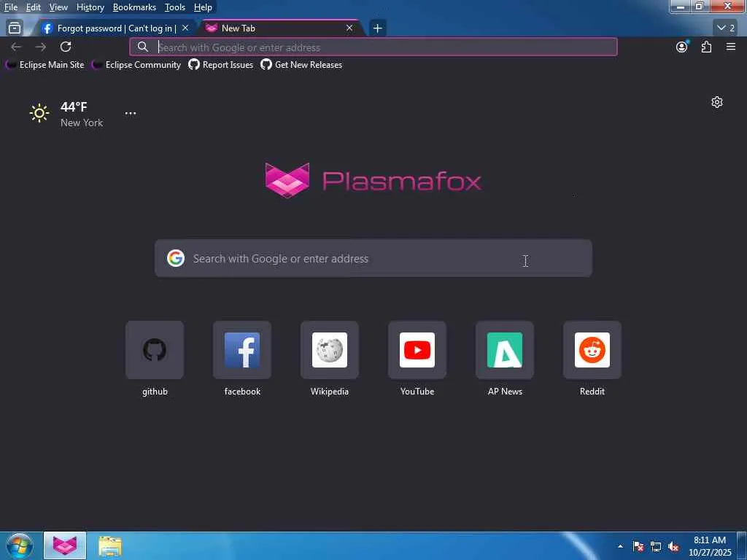Focus the center Search with Google field
This screenshot has width=747, height=560.
click(x=373, y=258)
